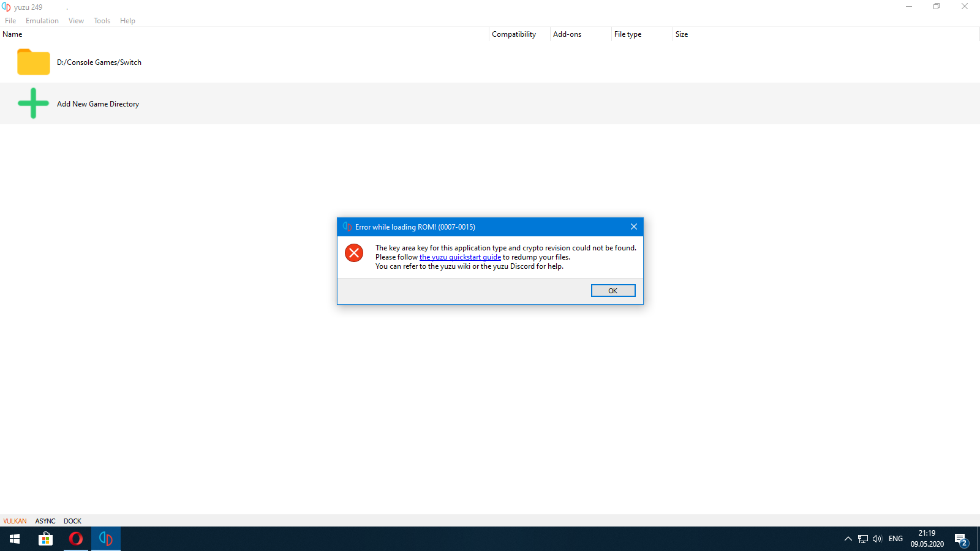Toggle the DOCK mode status button
Viewport: 980px width, 551px height.
tap(72, 521)
